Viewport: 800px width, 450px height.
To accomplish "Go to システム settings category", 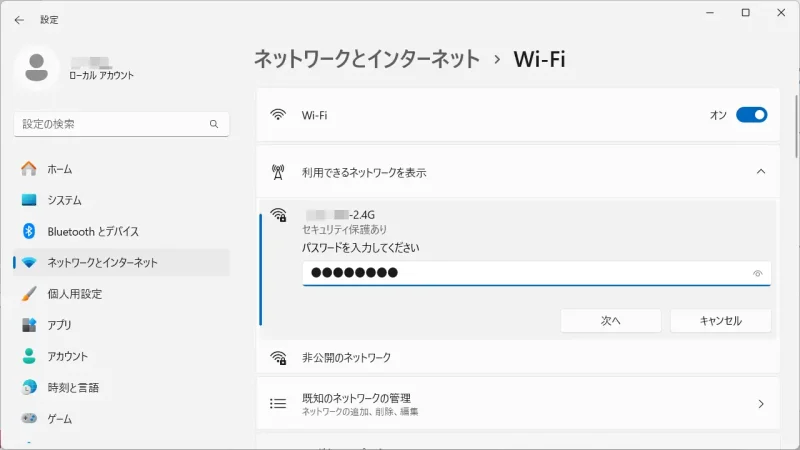I will 64,200.
